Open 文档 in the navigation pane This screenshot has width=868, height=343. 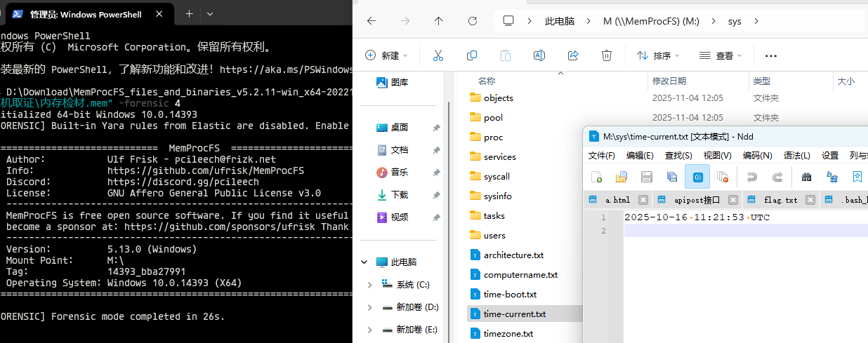[400, 150]
